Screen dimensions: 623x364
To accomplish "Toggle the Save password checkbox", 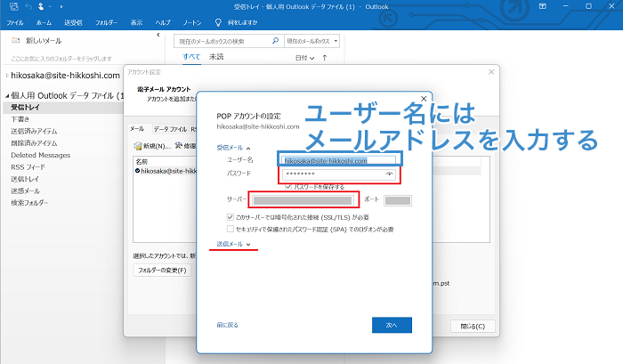I will tap(288, 186).
